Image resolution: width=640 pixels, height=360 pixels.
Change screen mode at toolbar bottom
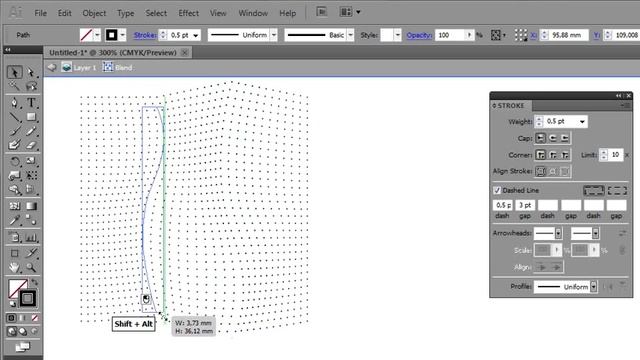pos(23,347)
